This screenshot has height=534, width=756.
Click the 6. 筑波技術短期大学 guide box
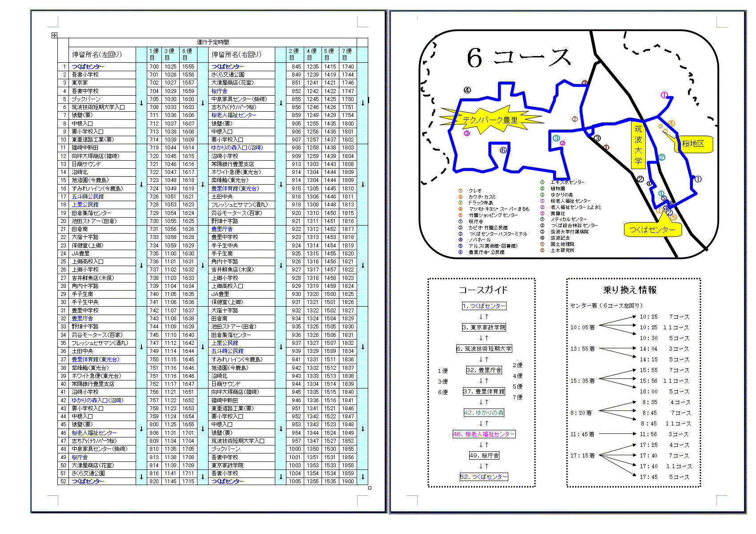pyautogui.click(x=484, y=348)
